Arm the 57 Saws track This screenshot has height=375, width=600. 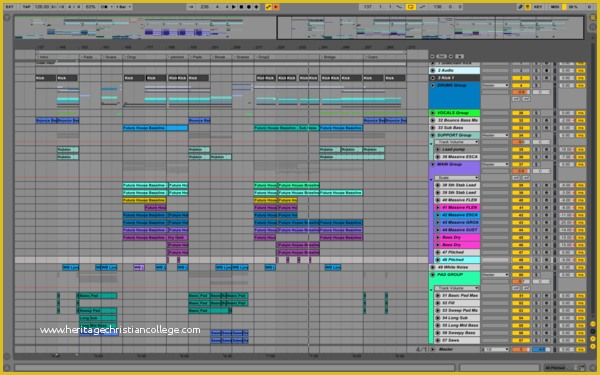[546, 340]
